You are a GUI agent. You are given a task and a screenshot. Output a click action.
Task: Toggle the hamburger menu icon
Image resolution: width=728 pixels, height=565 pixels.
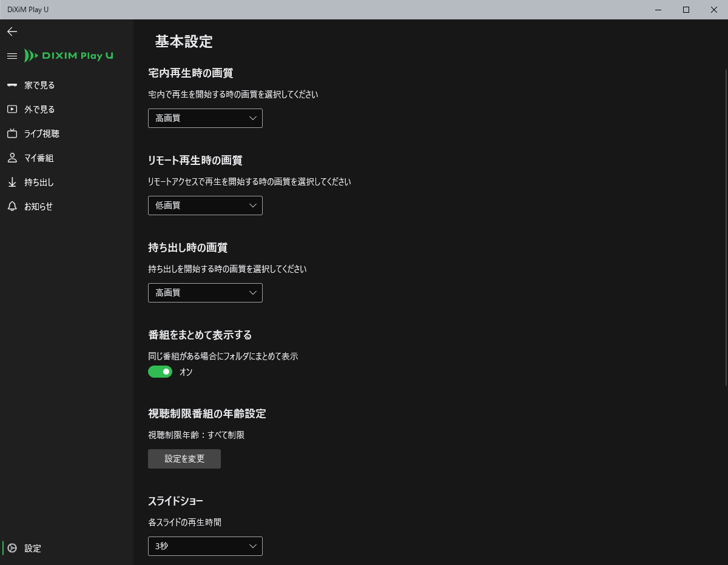tap(12, 56)
